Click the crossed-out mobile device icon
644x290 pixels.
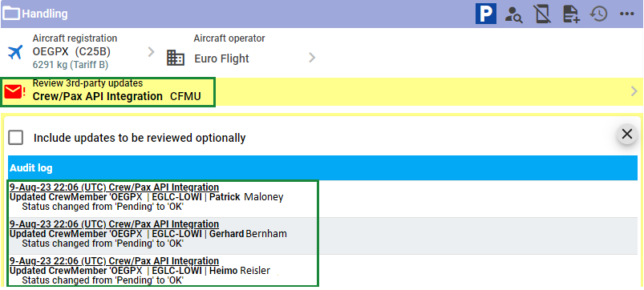click(x=543, y=14)
